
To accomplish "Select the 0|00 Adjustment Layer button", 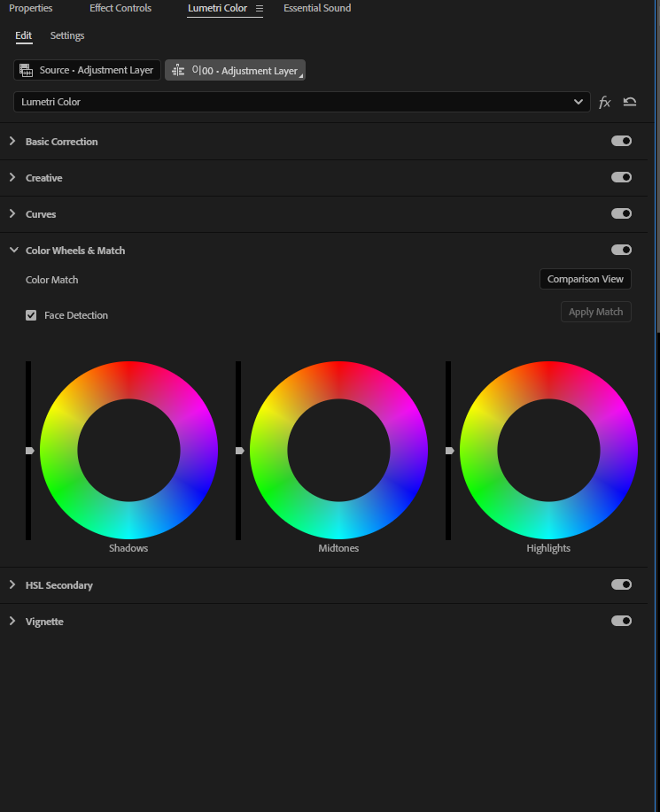I will 235,71.
